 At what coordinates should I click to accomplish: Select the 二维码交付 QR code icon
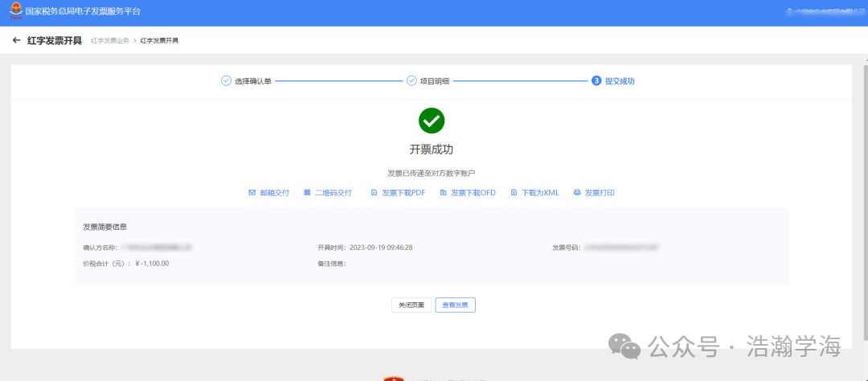(307, 193)
